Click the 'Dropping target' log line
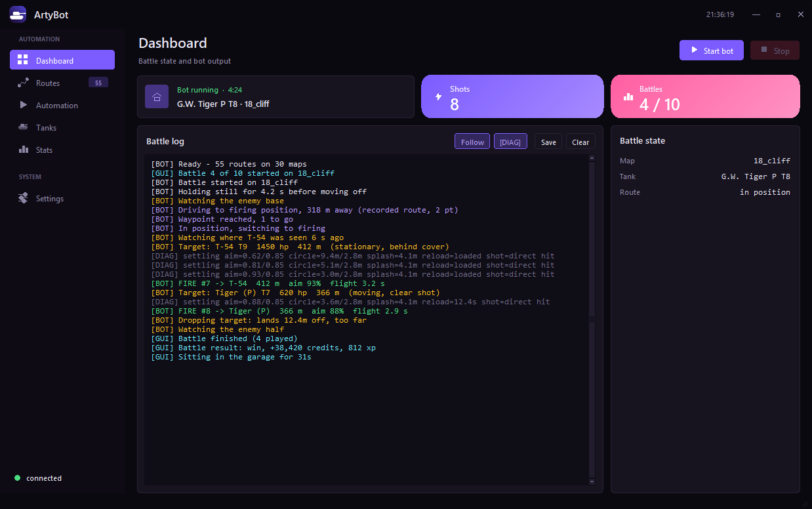Screen dimensions: 812x509 (x=259, y=320)
